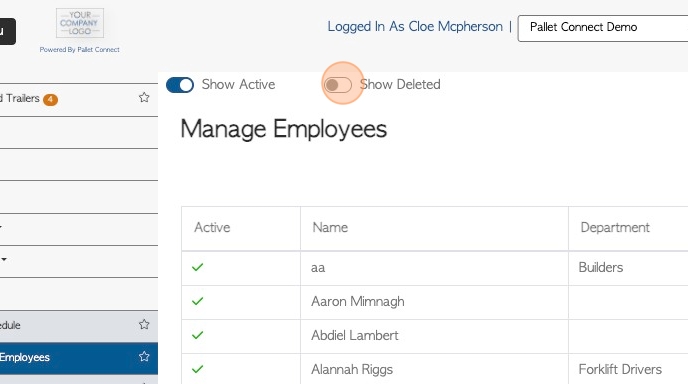The image size is (688, 384).
Task: Click the star beside Schedule item
Action: coord(144,324)
